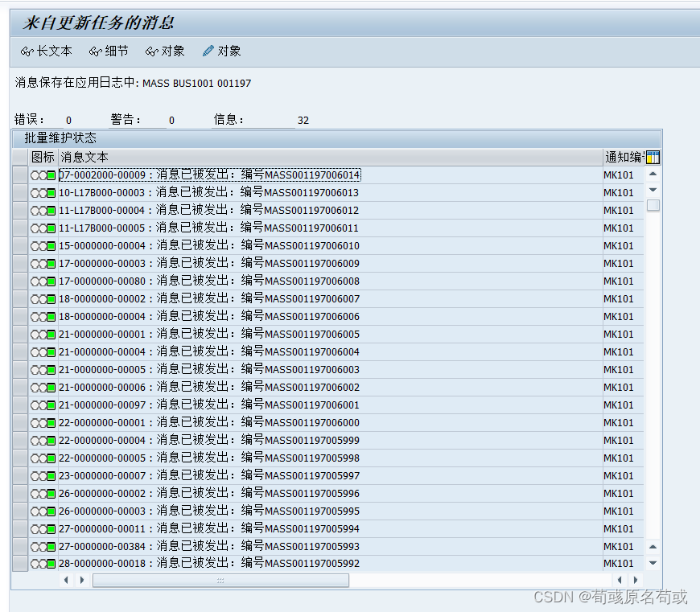Image resolution: width=700 pixels, height=612 pixels.
Task: Select the row selector of the first message
Action: coord(20,175)
